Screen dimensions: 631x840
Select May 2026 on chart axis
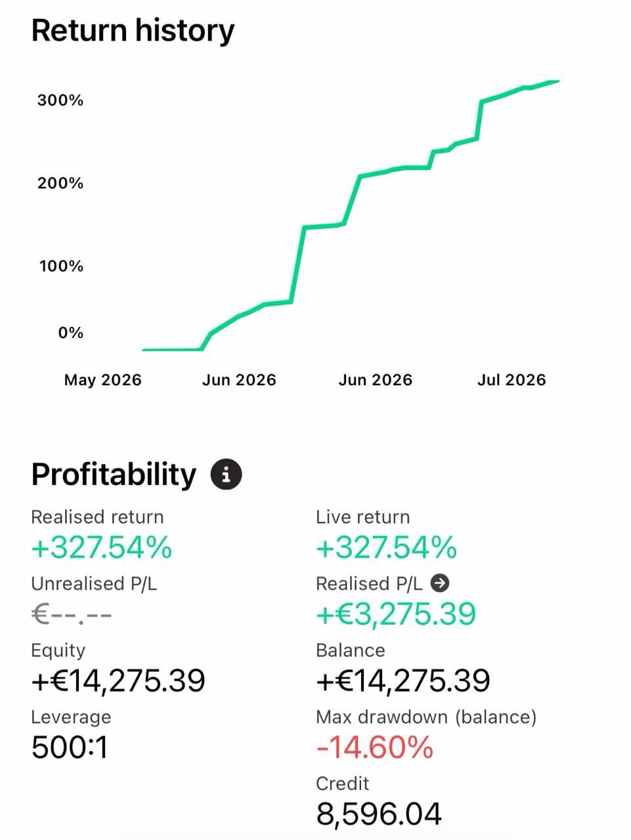pyautogui.click(x=102, y=380)
